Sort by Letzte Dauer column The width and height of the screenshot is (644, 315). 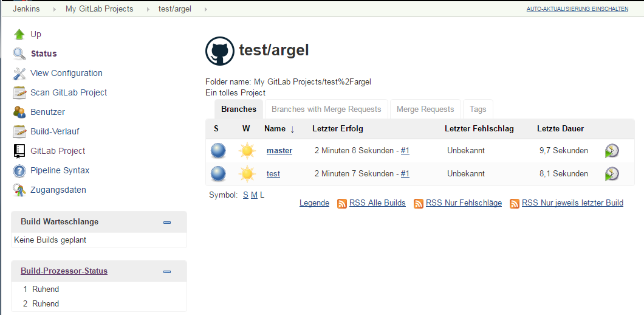tap(561, 129)
